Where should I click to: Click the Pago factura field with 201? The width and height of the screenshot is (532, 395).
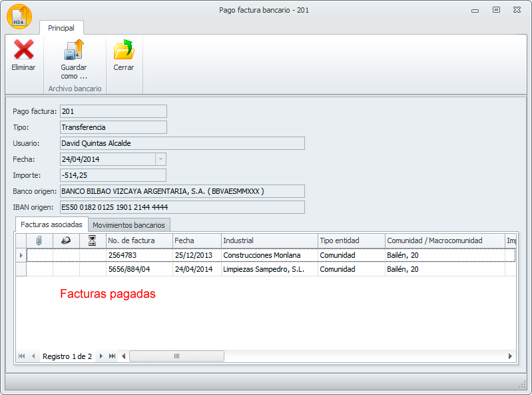click(113, 111)
